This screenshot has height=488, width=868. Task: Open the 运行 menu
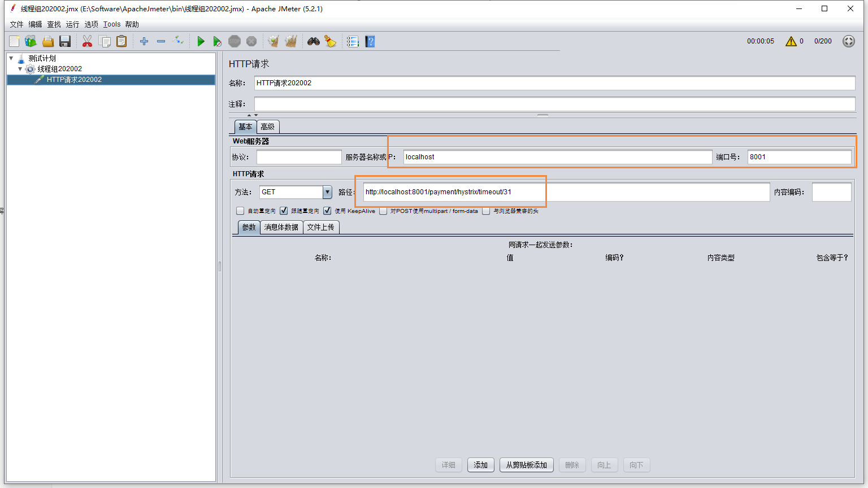click(x=72, y=24)
